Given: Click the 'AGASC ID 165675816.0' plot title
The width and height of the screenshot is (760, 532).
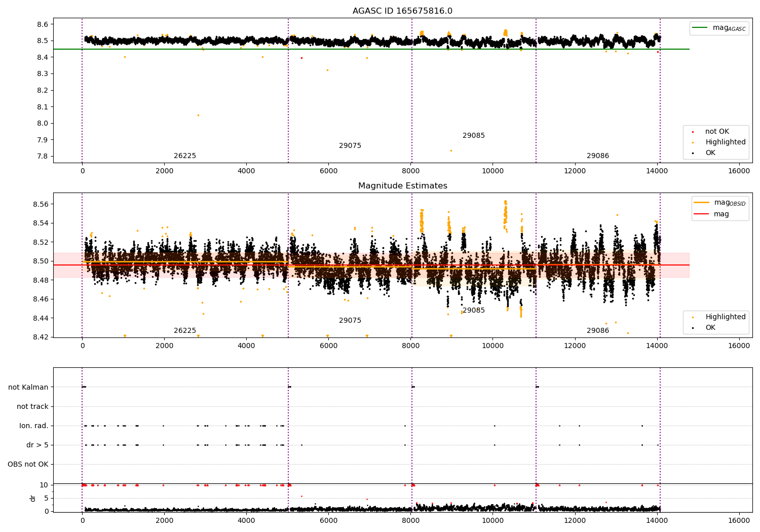Looking at the screenshot, I should tap(402, 11).
